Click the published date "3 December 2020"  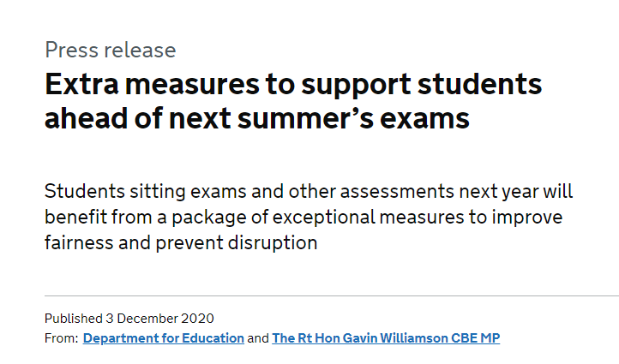click(x=159, y=319)
